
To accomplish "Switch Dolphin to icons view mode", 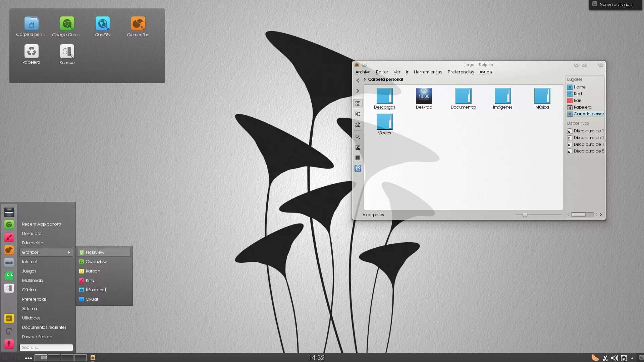I will 358,104.
